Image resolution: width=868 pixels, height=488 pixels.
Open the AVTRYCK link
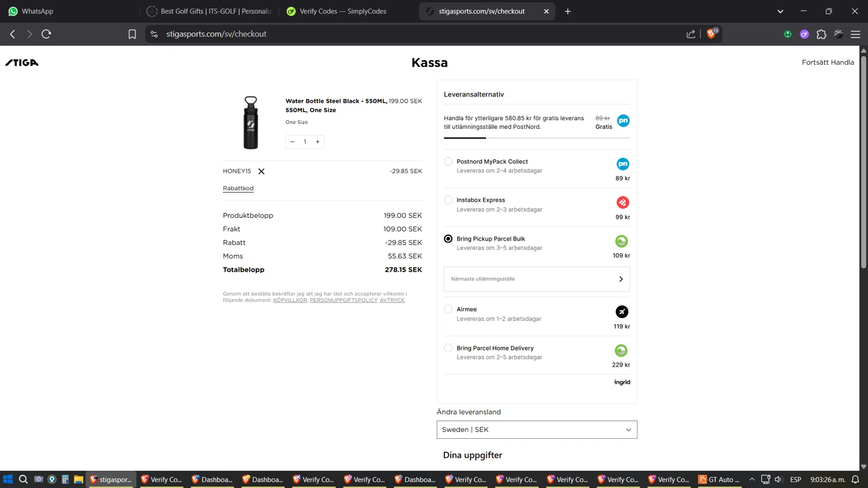392,300
